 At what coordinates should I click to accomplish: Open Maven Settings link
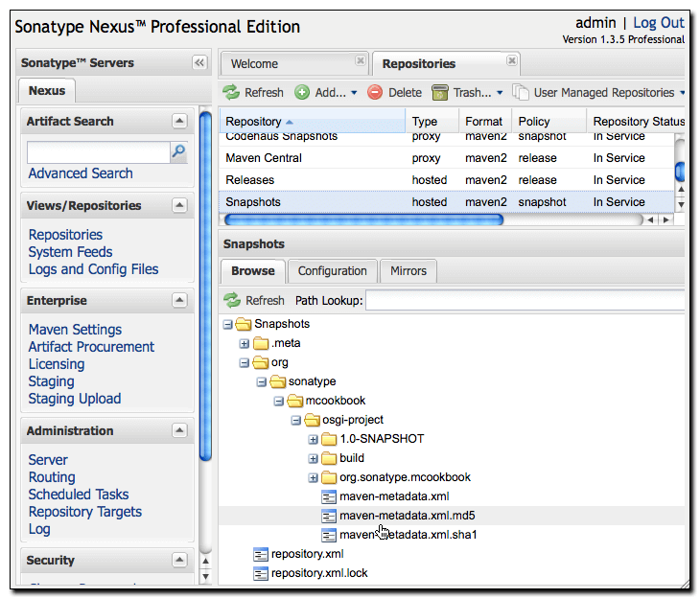tap(75, 330)
